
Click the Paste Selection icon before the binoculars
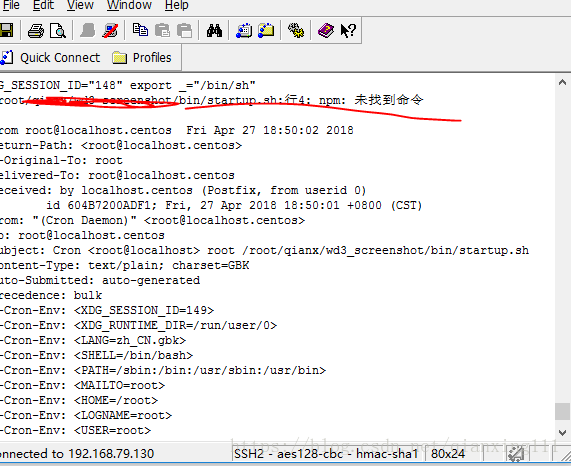point(185,31)
